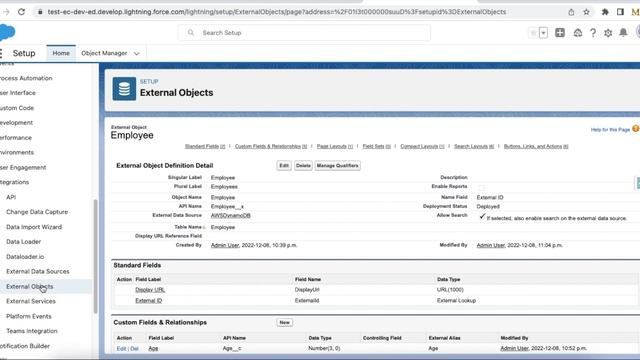This screenshot has height=360, width=640.
Task: Open External Data Sources
Action: click(x=38, y=271)
